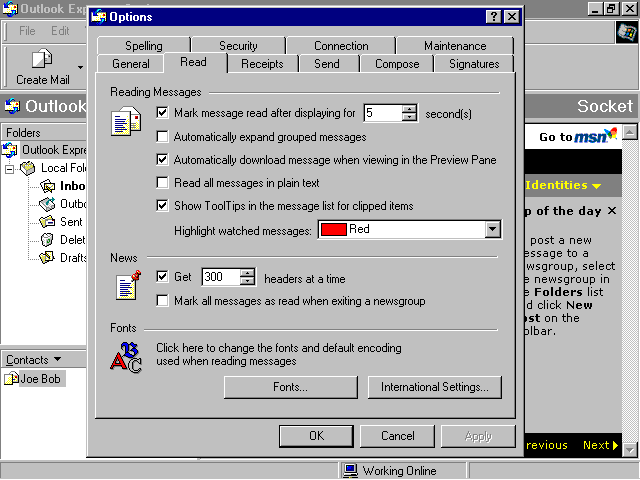
Task: Open International Settings... button
Action: [x=435, y=387]
